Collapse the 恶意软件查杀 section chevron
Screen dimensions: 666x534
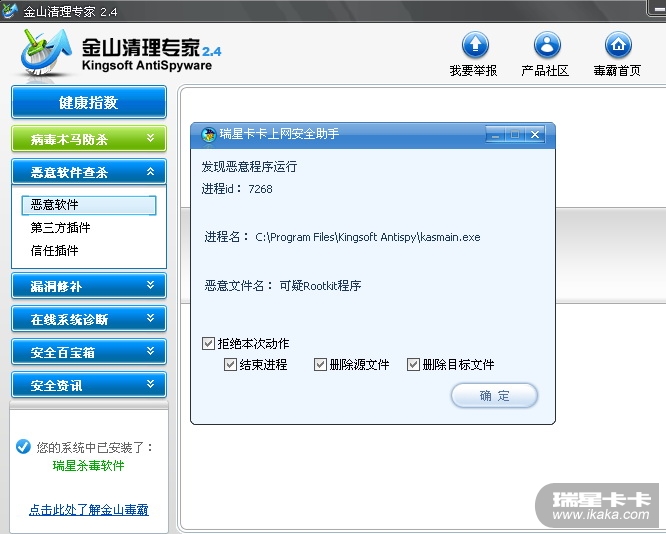click(x=150, y=171)
